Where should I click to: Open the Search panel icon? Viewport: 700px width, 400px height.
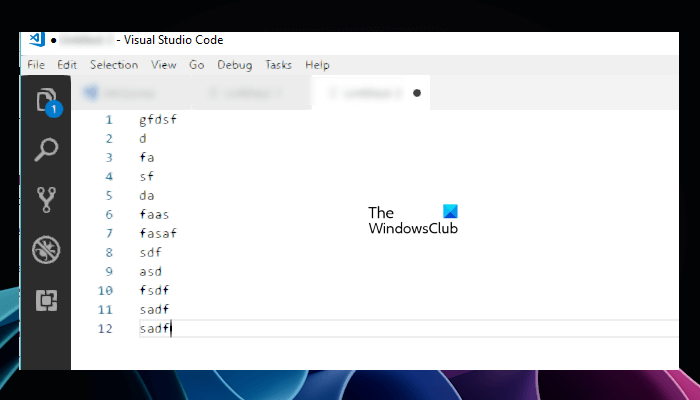click(46, 150)
